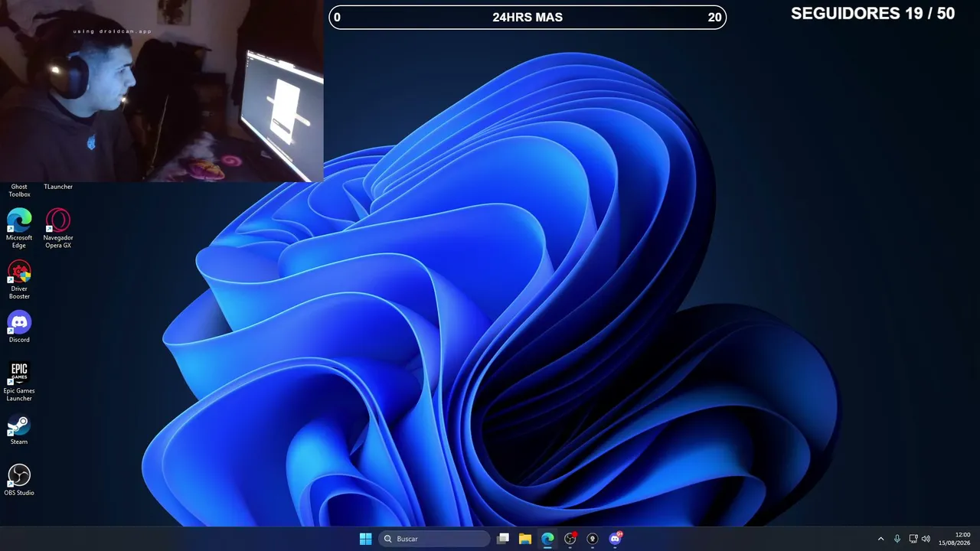Viewport: 980px width, 551px height.
Task: Launch Navegador Opera GX shortcut
Action: (x=58, y=228)
